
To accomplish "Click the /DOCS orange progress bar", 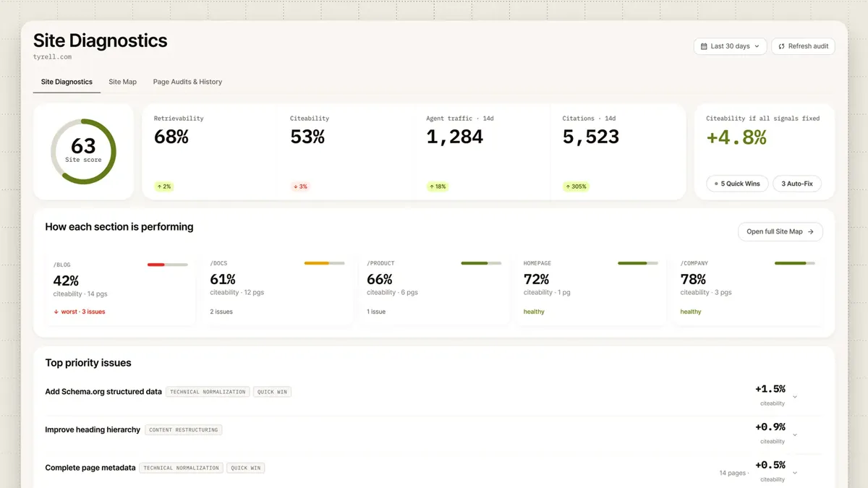I will pos(324,263).
